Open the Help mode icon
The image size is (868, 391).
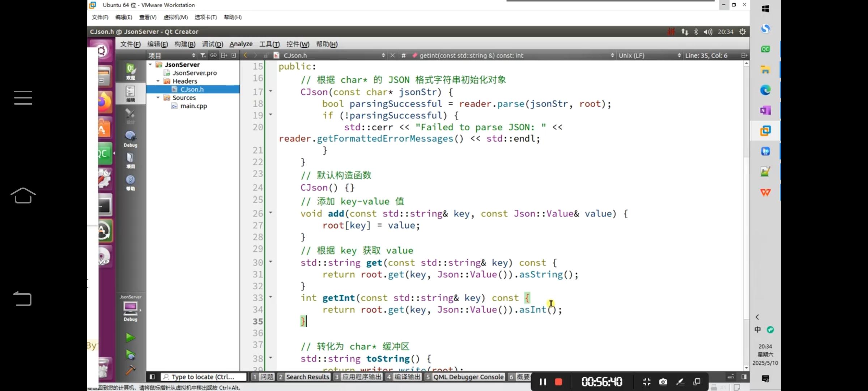point(131,182)
